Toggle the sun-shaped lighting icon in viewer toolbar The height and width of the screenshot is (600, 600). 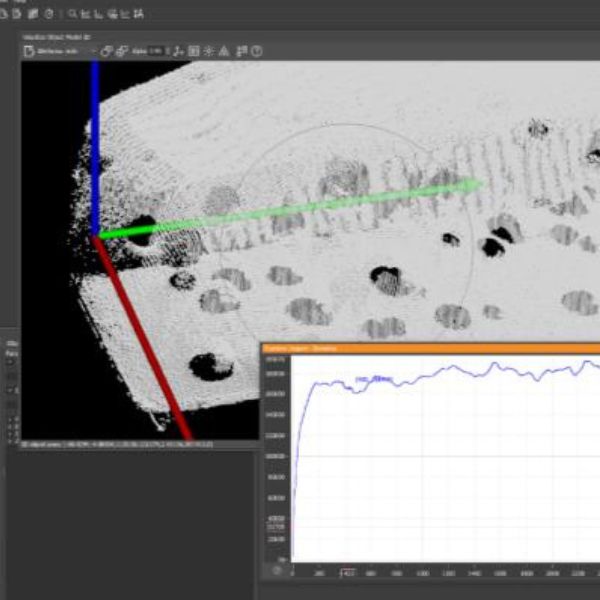click(208, 51)
